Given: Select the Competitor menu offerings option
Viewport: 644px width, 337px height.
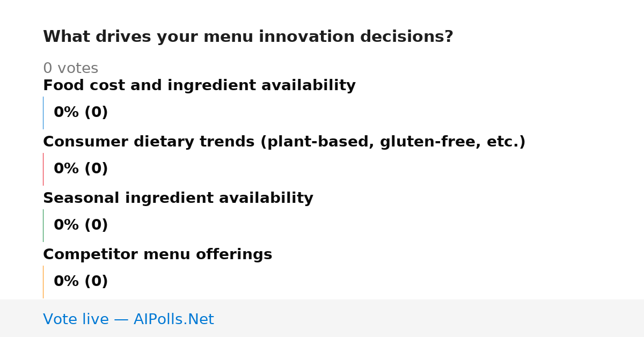Looking at the screenshot, I should click(x=158, y=255).
